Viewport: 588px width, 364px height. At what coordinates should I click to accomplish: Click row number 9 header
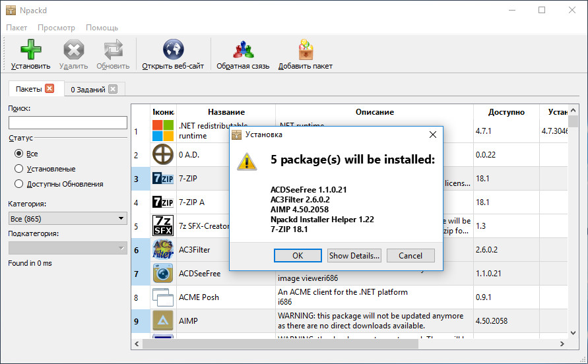click(141, 321)
